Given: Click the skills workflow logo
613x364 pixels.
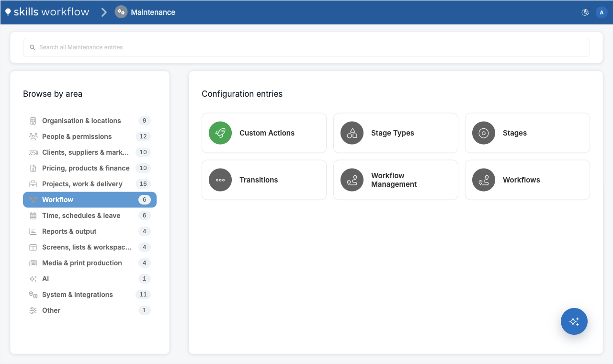Looking at the screenshot, I should [47, 12].
